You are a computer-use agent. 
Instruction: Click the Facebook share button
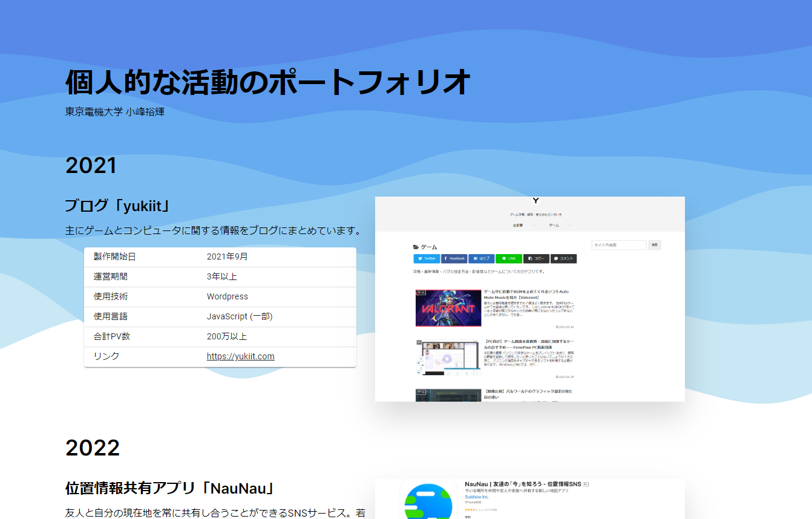[x=454, y=258]
